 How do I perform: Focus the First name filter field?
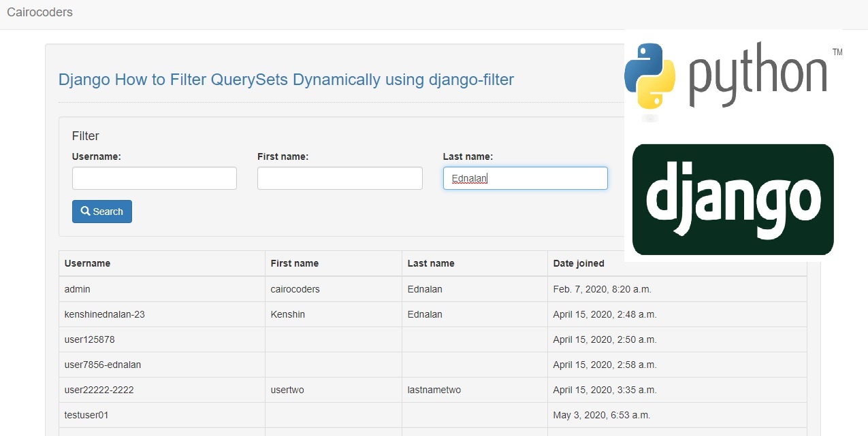pyautogui.click(x=340, y=178)
